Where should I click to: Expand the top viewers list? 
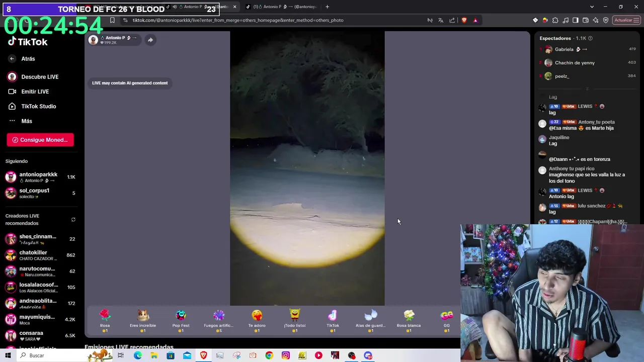(x=587, y=89)
